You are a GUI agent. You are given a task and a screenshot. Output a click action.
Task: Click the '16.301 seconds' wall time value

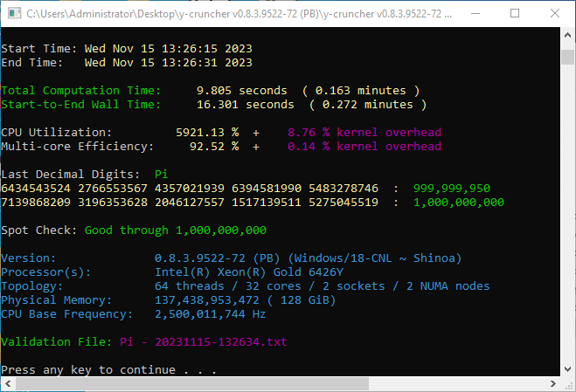pyautogui.click(x=246, y=104)
